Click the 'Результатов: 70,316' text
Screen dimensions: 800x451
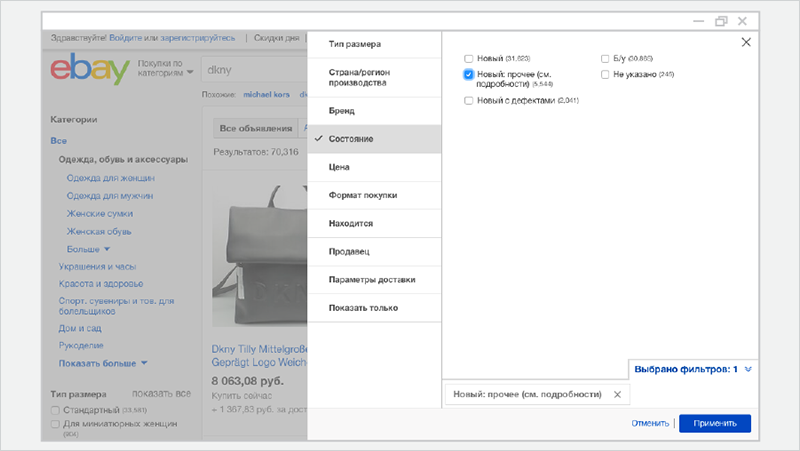256,152
